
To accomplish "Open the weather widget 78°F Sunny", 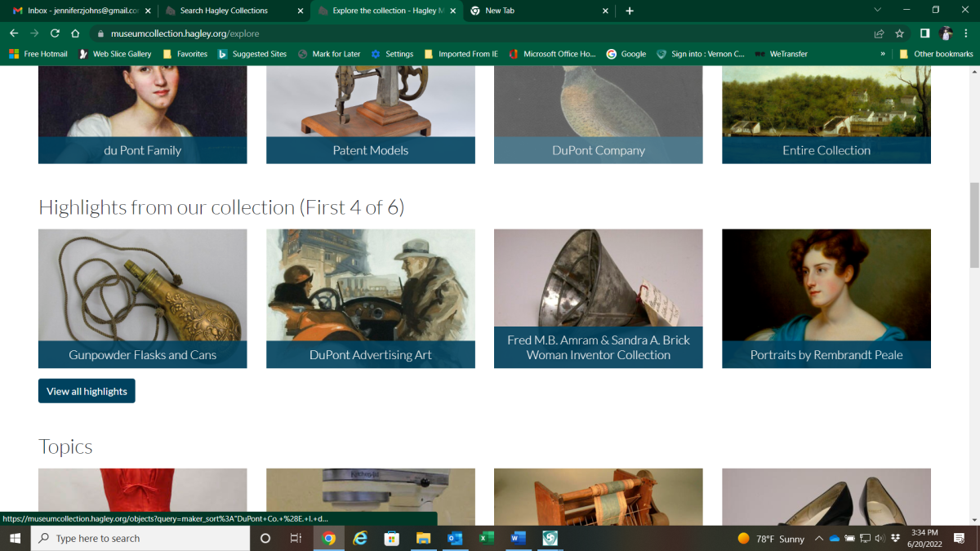I will pyautogui.click(x=770, y=539).
